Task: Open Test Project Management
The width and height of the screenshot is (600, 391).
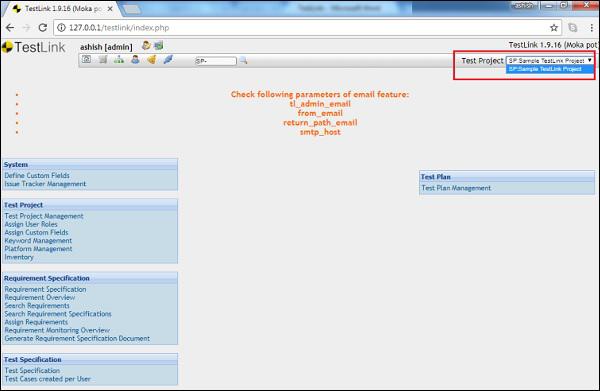Action: click(44, 216)
